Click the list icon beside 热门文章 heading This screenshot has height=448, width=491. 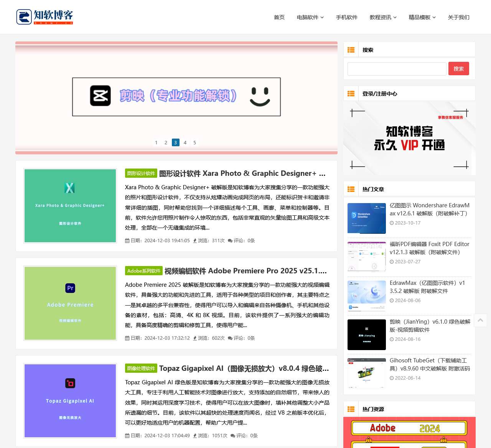click(351, 189)
